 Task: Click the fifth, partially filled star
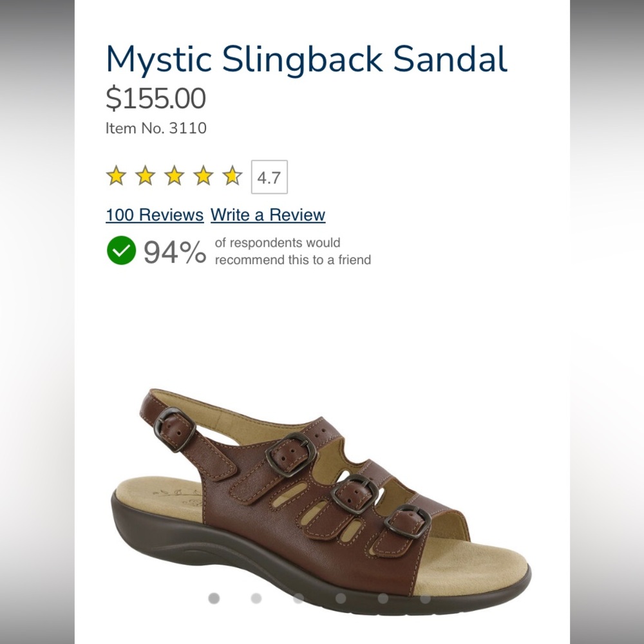[x=231, y=175]
